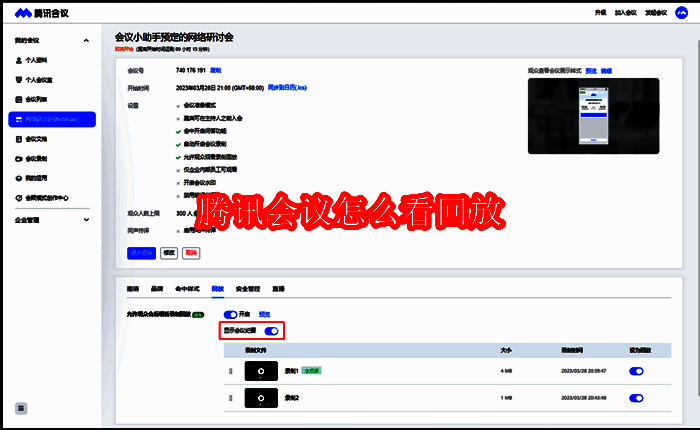Click the 个人资料 profile icon
Viewport: 700px width, 430px height.
pos(19,60)
